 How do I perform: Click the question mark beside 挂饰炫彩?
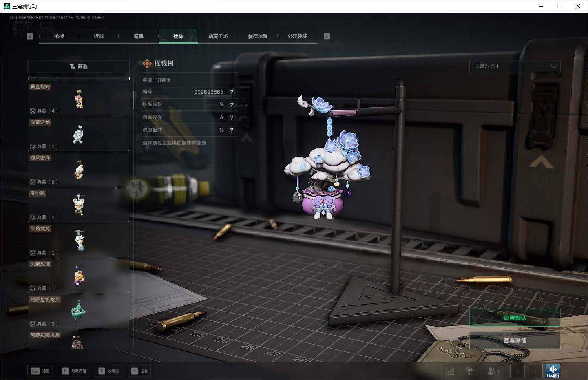pyautogui.click(x=232, y=105)
